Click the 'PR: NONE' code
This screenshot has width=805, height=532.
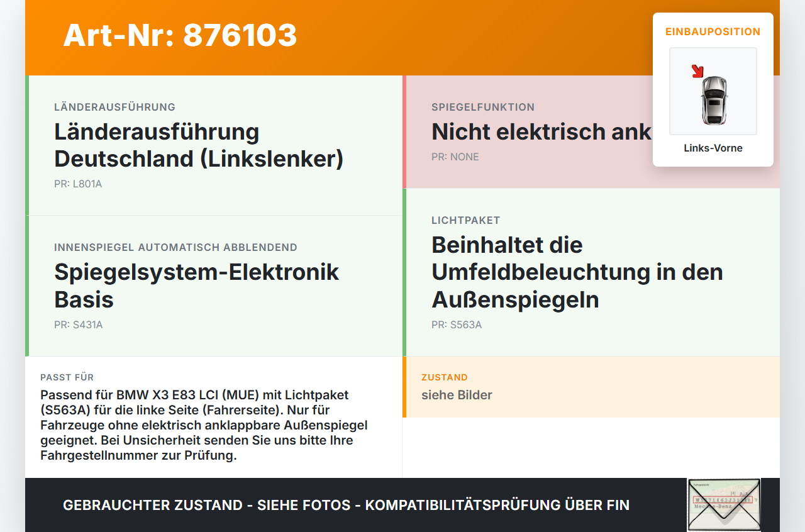pyautogui.click(x=455, y=157)
